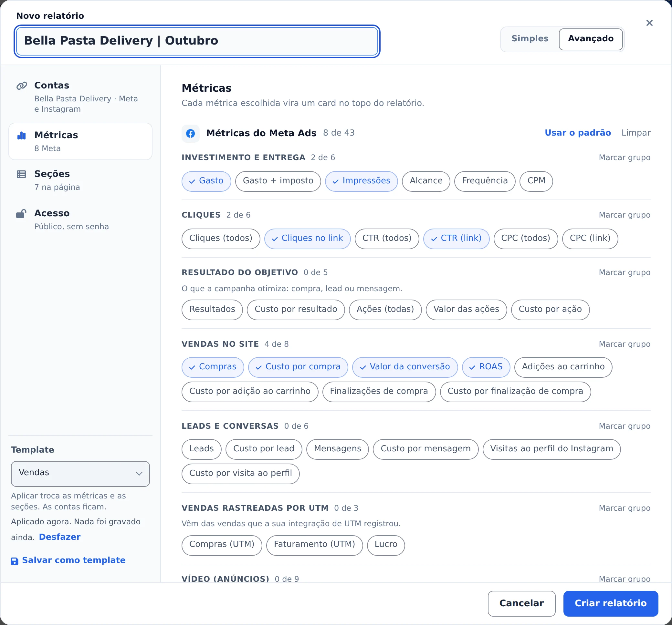Go to the Seções step
Screen dimensions: 672x625
click(80, 180)
